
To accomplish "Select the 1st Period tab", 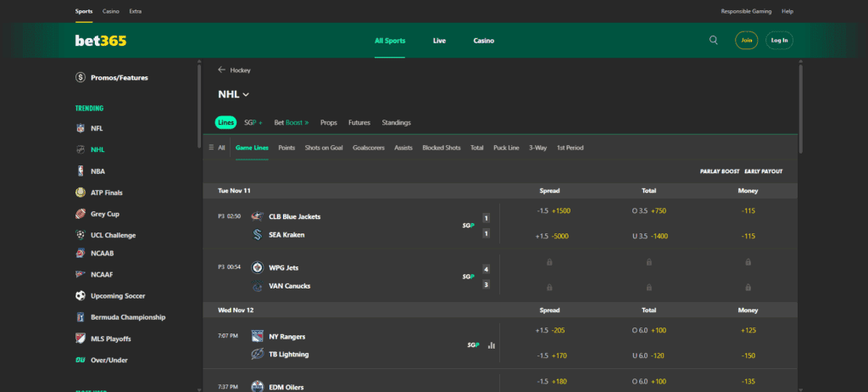I will (570, 148).
